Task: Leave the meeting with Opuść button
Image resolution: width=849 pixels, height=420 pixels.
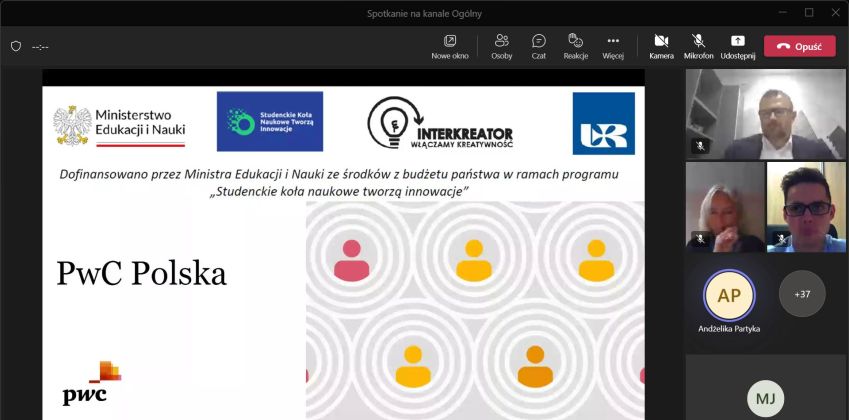Action: [799, 46]
